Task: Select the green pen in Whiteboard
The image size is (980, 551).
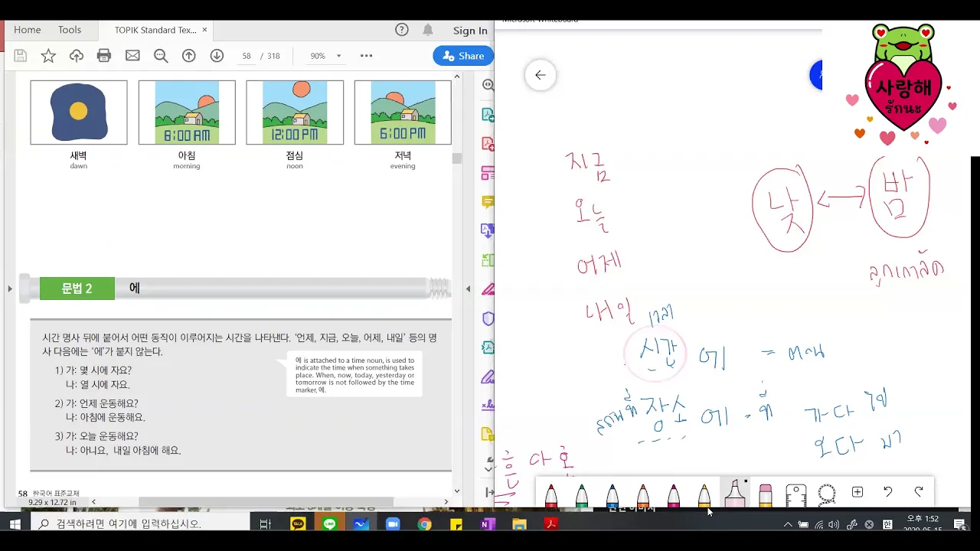Action: click(x=582, y=494)
